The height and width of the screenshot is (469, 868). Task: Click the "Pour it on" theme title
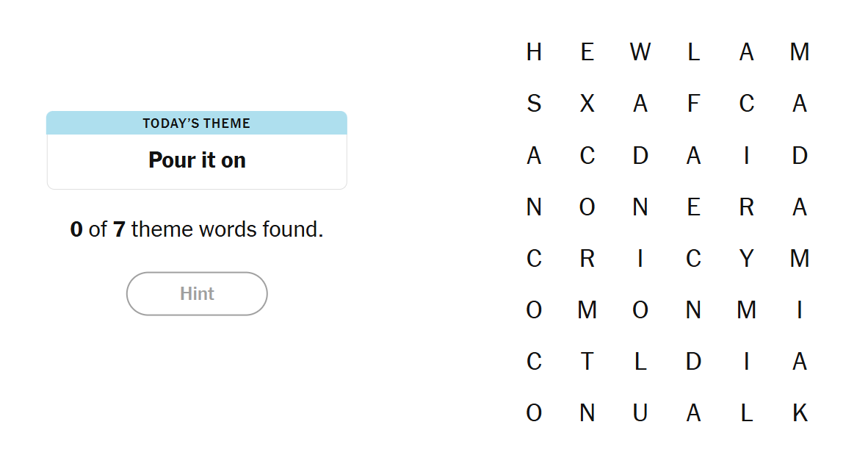(197, 160)
